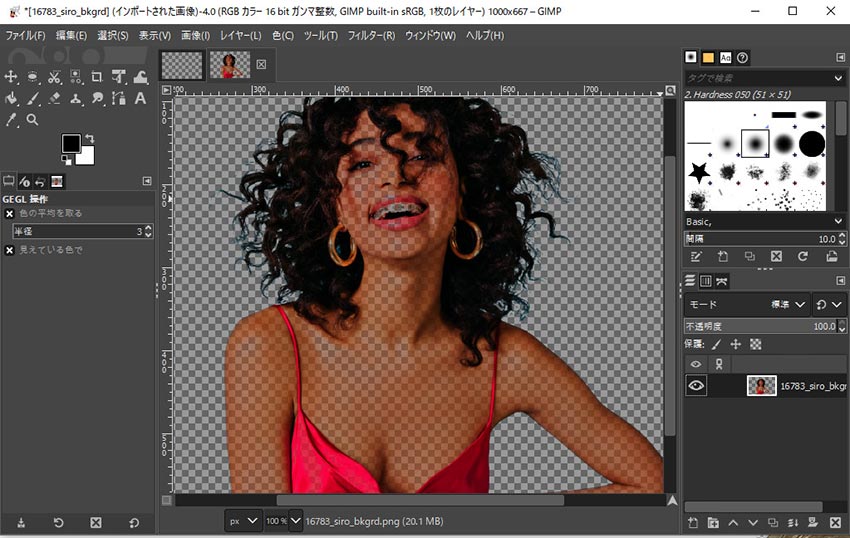This screenshot has height=538, width=850.
Task: Swap foreground and background colors arrow
Action: pyautogui.click(x=90, y=138)
